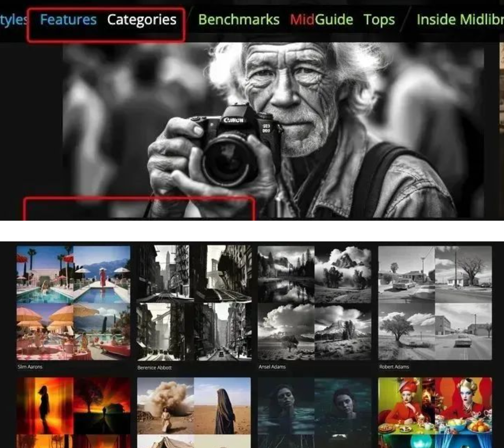Select the Tops menu item
Screen dimensions: 504x448
379,20
